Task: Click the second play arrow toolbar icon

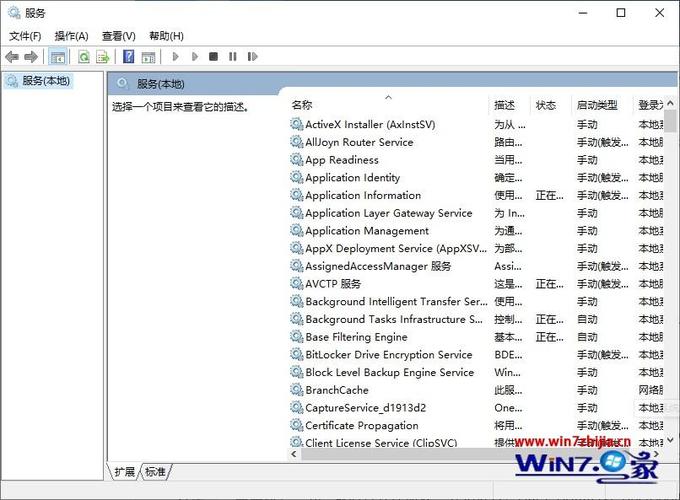Action: point(195,57)
